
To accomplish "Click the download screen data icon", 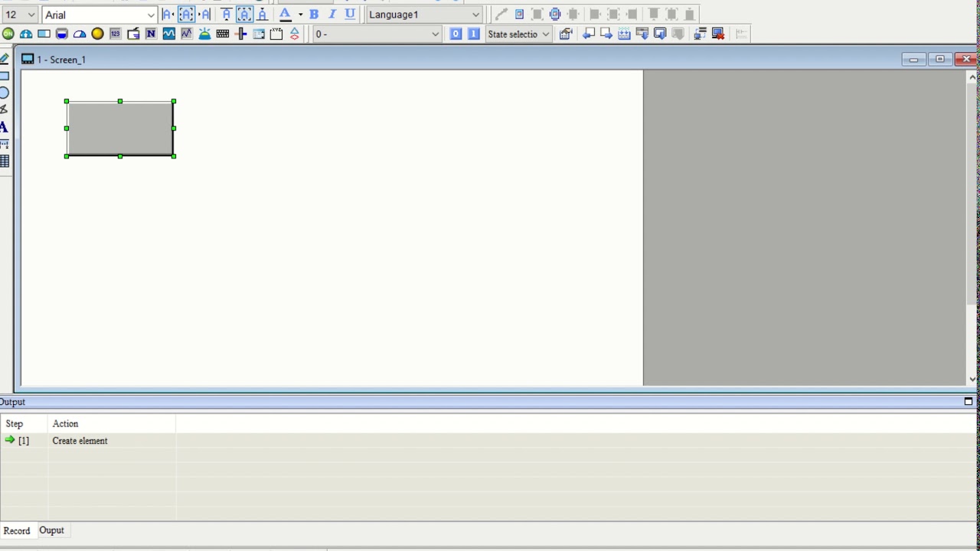I will [642, 34].
